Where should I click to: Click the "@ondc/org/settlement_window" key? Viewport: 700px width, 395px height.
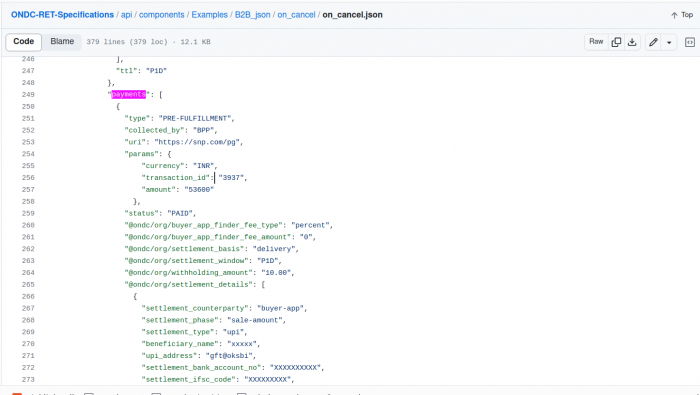coord(187,261)
